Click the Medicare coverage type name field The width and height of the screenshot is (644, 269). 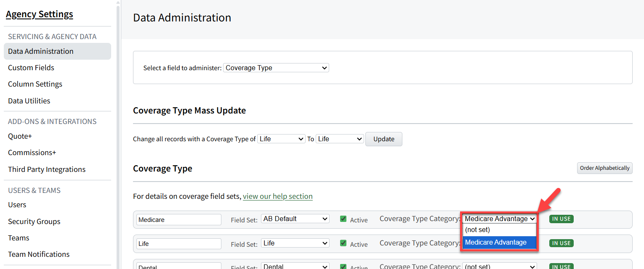point(179,219)
